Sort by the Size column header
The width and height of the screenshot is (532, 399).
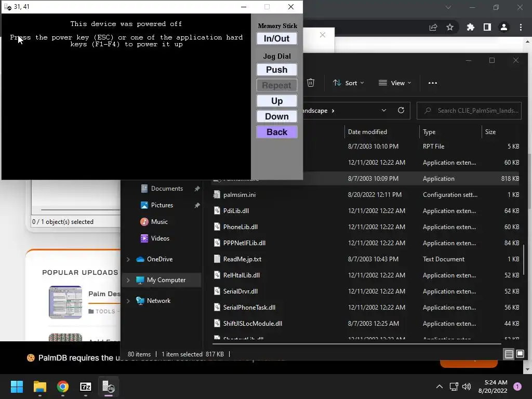[x=490, y=131]
